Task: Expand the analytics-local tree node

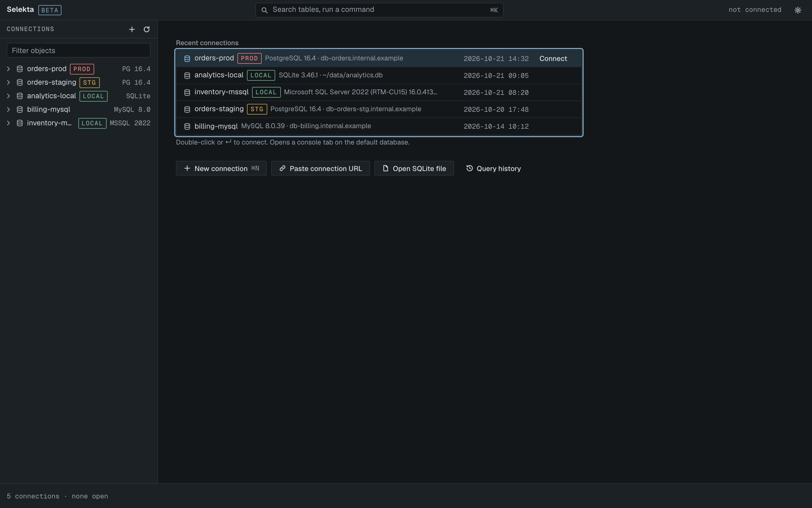Action: [8, 96]
